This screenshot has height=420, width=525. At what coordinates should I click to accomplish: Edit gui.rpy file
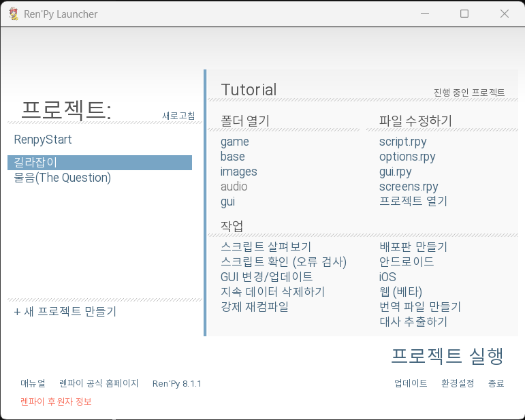[x=396, y=172]
